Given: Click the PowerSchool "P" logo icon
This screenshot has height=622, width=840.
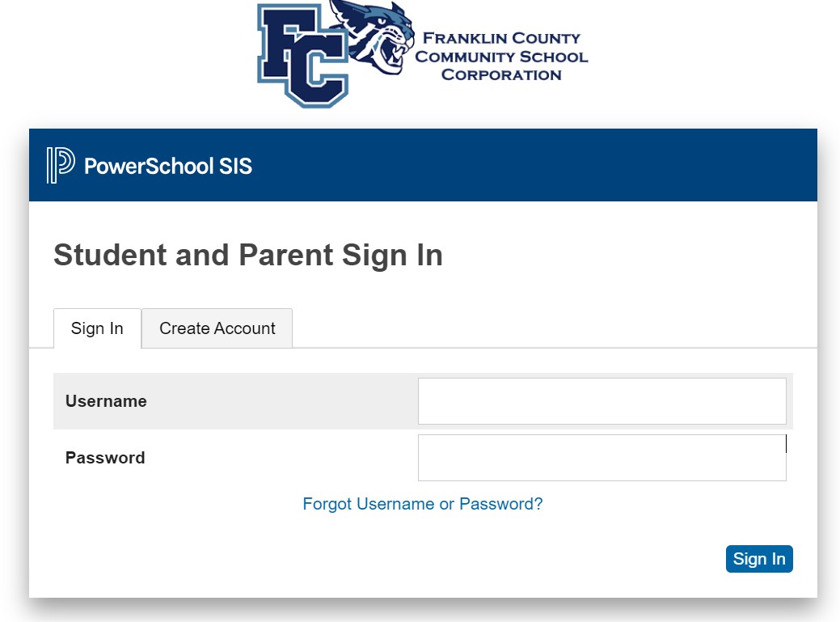Looking at the screenshot, I should tap(61, 165).
